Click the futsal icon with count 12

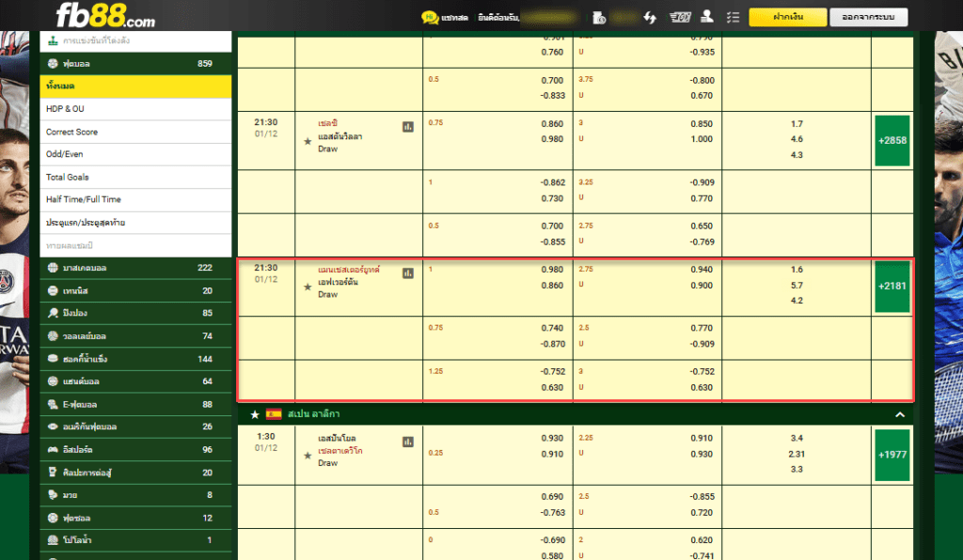click(53, 518)
